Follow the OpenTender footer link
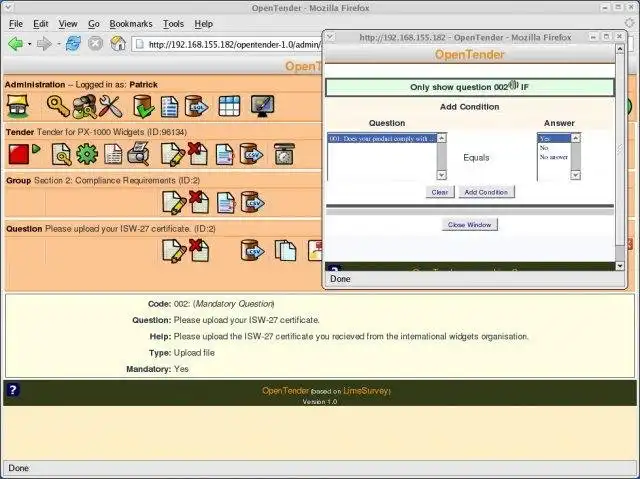Screen dimensions: 640x479 [285, 391]
